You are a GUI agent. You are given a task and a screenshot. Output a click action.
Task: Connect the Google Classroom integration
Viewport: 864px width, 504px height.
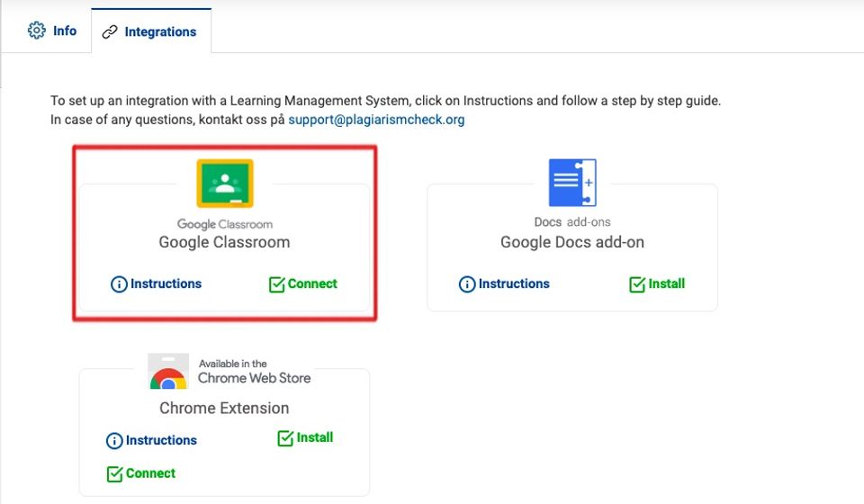tap(311, 283)
